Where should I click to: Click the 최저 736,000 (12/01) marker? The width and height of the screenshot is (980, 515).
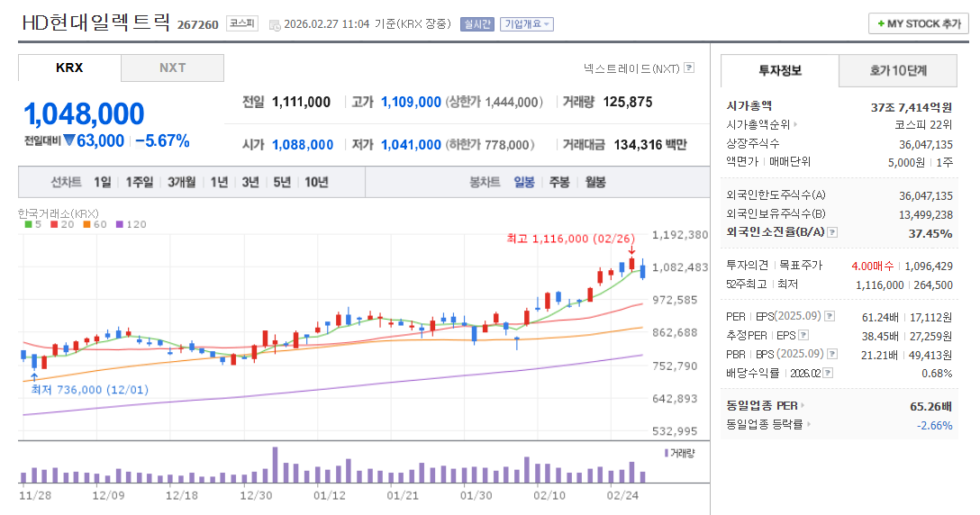(x=90, y=390)
